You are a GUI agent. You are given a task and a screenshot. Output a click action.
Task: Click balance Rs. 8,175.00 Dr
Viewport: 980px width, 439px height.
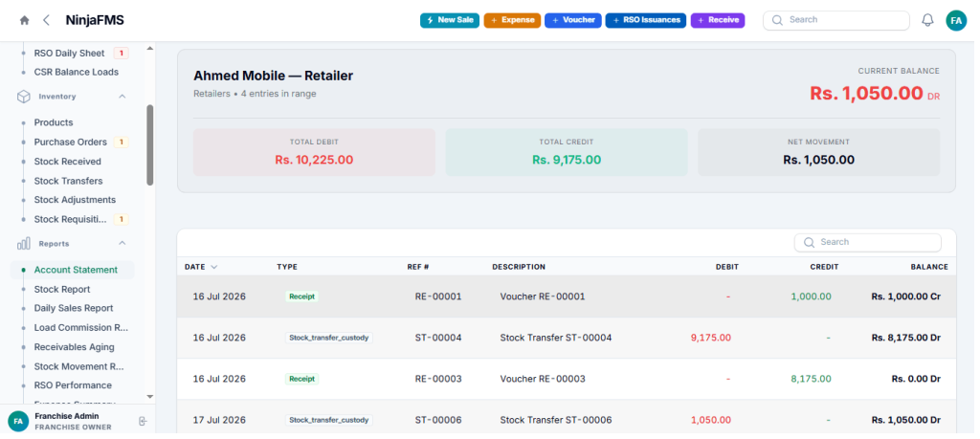[x=906, y=338]
